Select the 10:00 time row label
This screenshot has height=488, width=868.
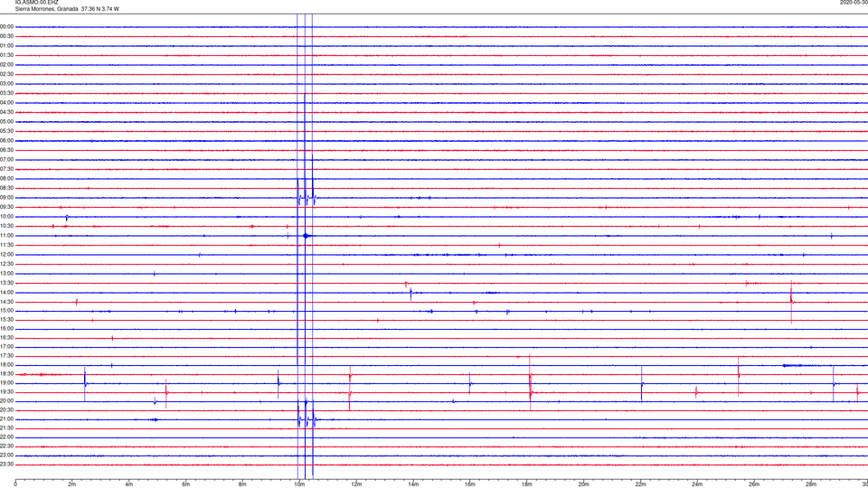click(6, 216)
